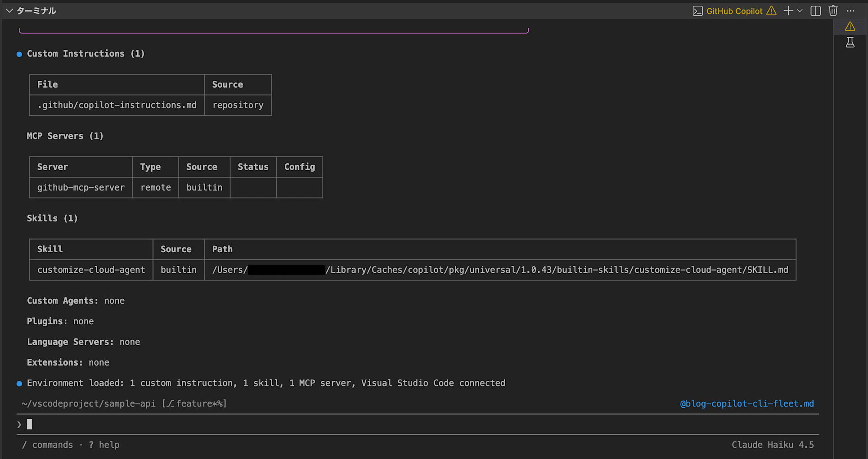Click the Environment loaded status line
Viewport: 868px width, 459px height.
266,383
